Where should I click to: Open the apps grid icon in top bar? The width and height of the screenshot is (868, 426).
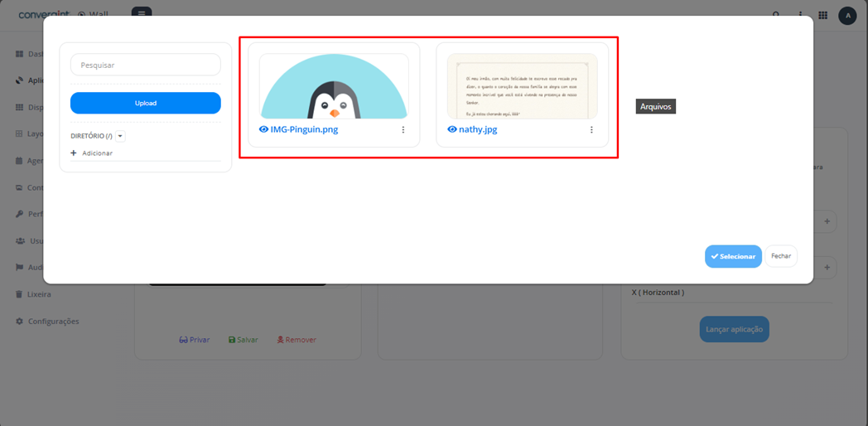[822, 15]
